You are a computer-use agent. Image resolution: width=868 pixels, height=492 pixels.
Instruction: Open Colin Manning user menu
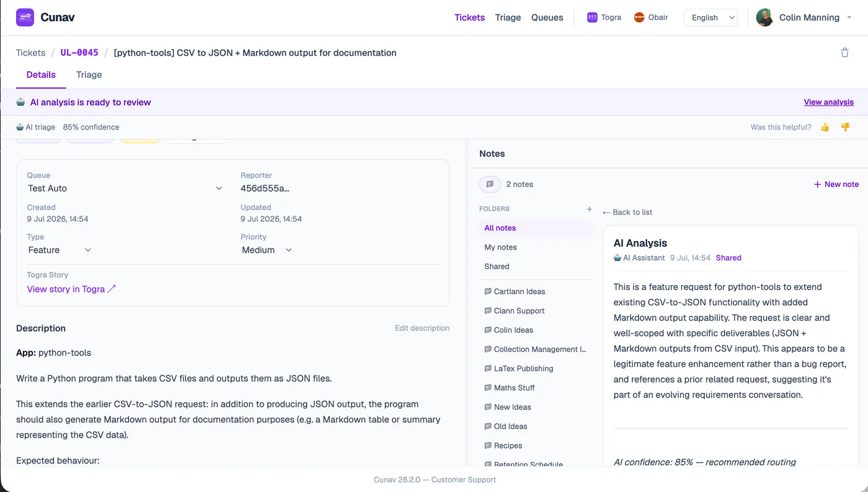805,17
